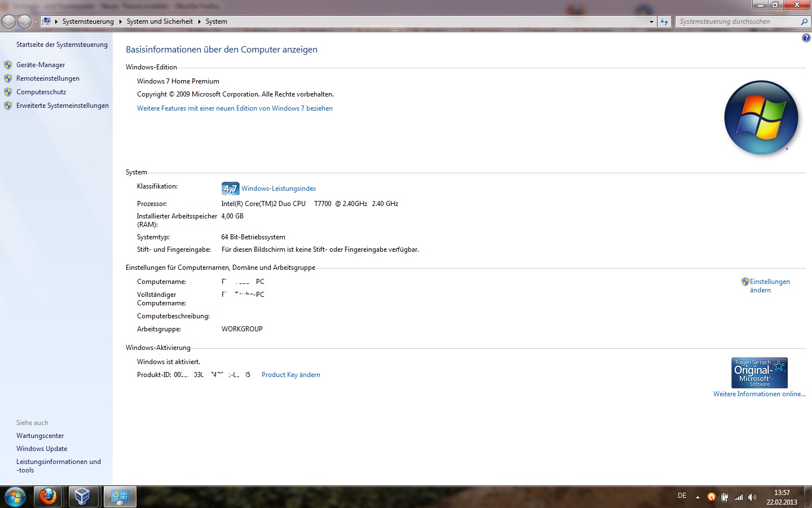Screen dimensions: 812x508
Task: Click the refresh button beside address bar
Action: (x=664, y=22)
